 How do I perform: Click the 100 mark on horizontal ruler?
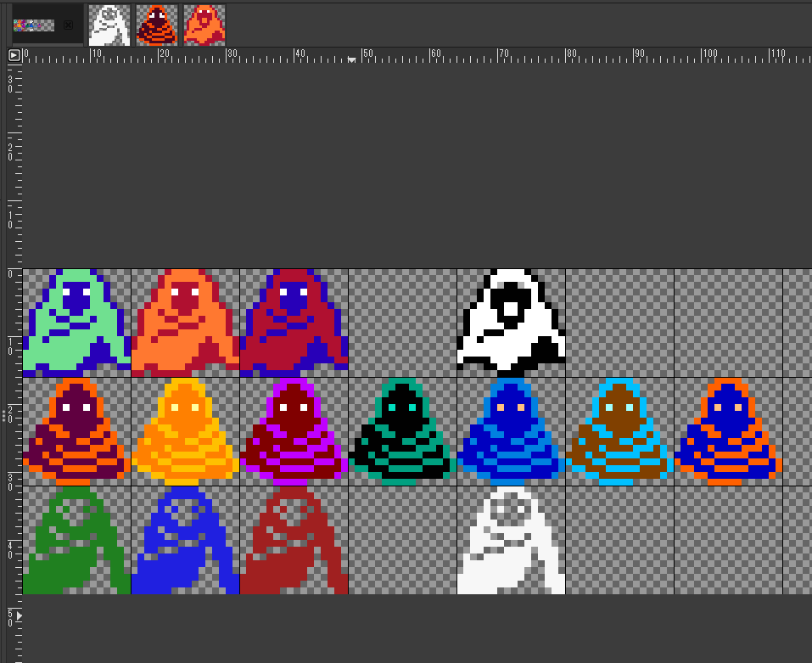(x=709, y=53)
